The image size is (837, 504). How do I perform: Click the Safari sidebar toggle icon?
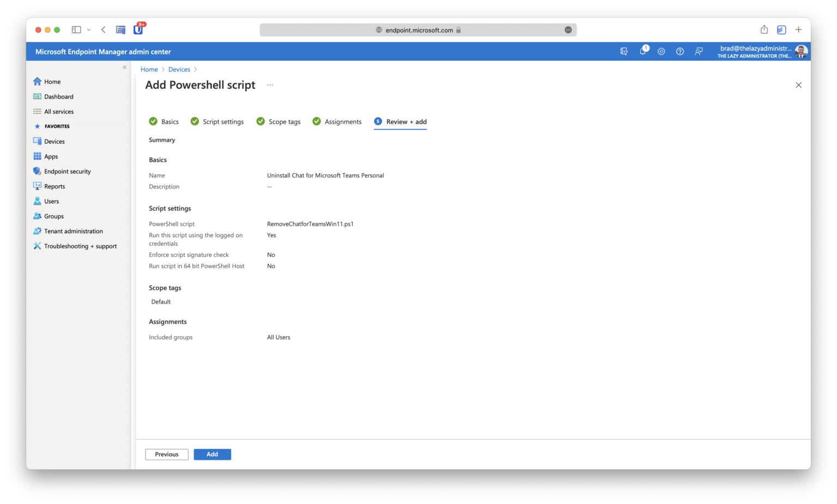pos(76,30)
